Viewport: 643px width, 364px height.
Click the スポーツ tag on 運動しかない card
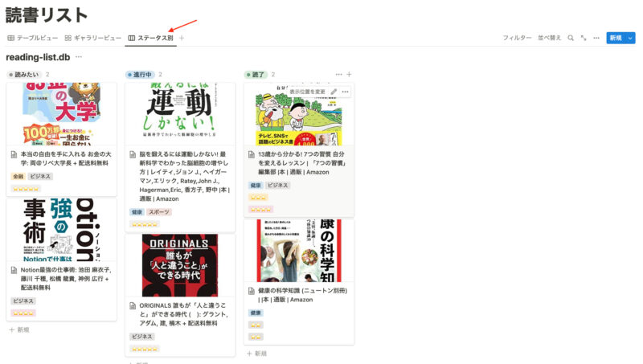tap(158, 212)
